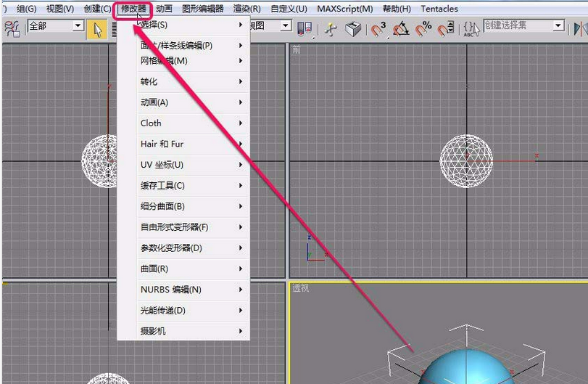This screenshot has width=588, height=384.
Task: Click the Keyboard Shortcut Override icon
Action: (353, 28)
